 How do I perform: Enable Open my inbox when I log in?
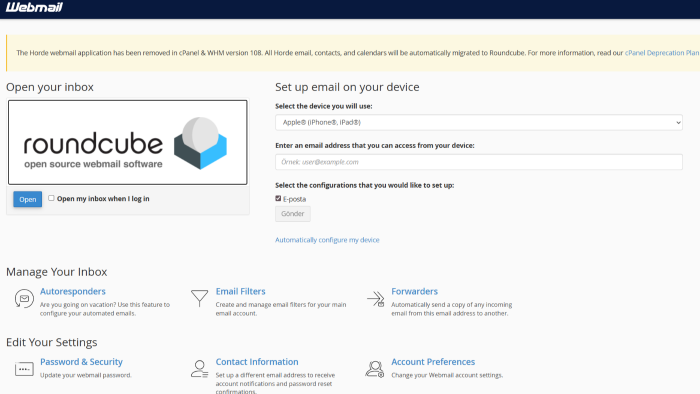(x=51, y=198)
